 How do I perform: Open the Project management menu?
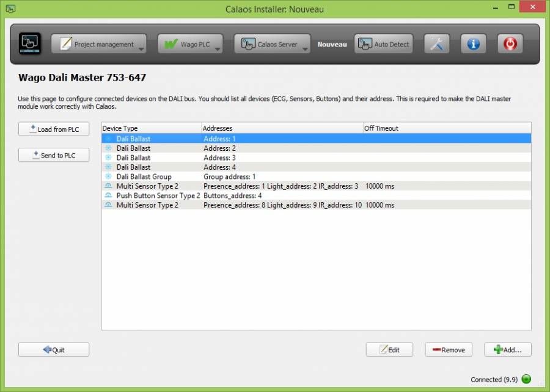tap(99, 44)
